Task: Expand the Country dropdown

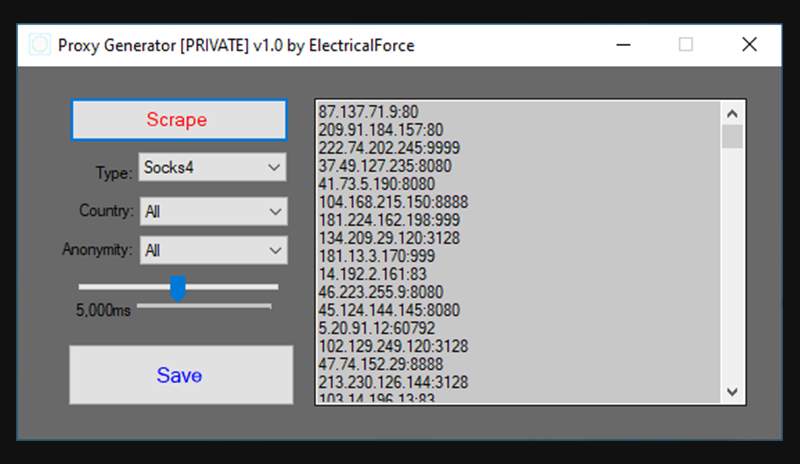Action: coord(212,211)
